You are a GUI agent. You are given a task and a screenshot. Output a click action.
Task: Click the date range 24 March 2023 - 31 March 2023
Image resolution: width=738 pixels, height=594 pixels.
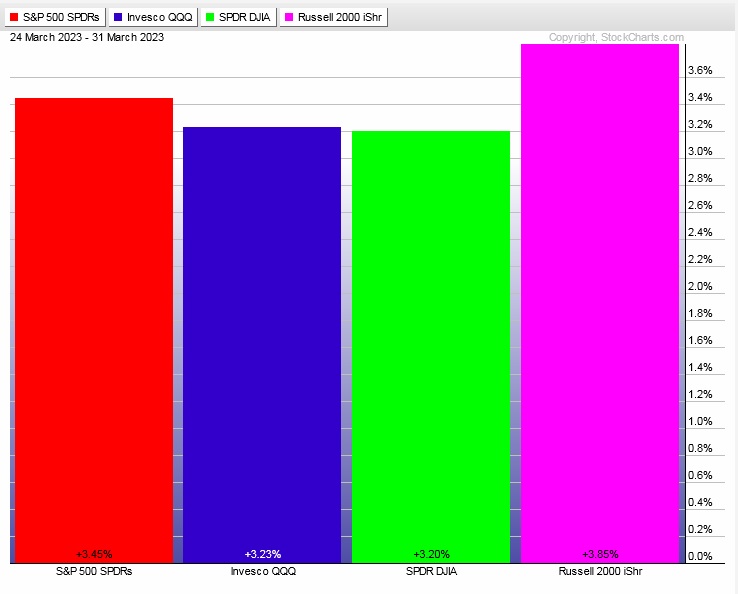coord(87,37)
